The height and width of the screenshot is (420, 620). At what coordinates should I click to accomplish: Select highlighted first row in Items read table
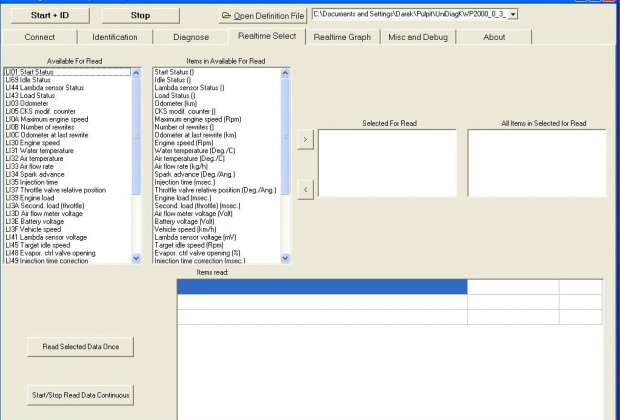322,287
